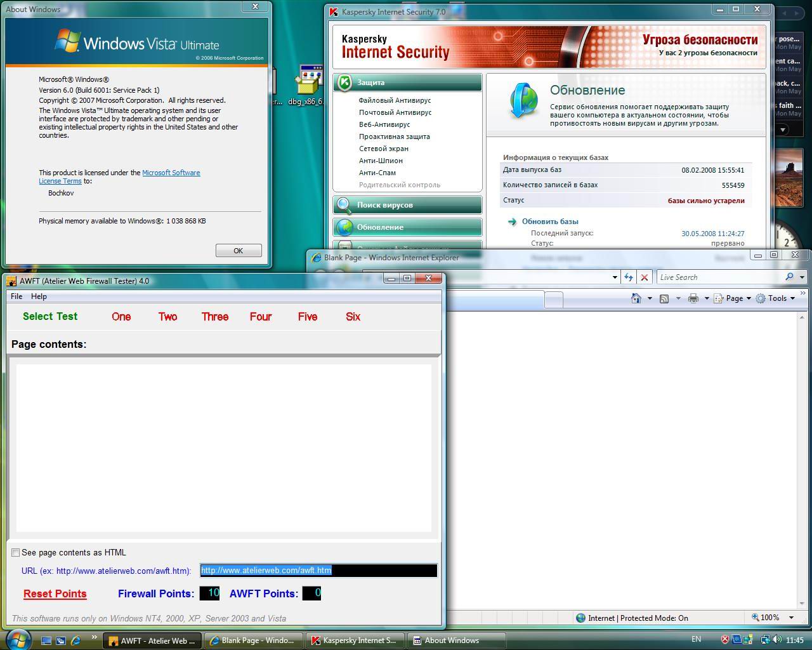Click OK in the About Windows dialog
The width and height of the screenshot is (812, 650).
pyautogui.click(x=239, y=251)
